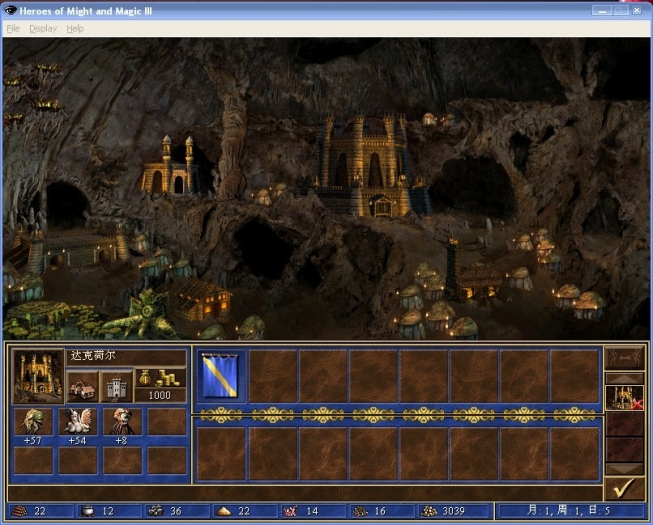The image size is (653, 525).
Task: Click the sulfur resource icon showing 22
Action: (x=224, y=511)
